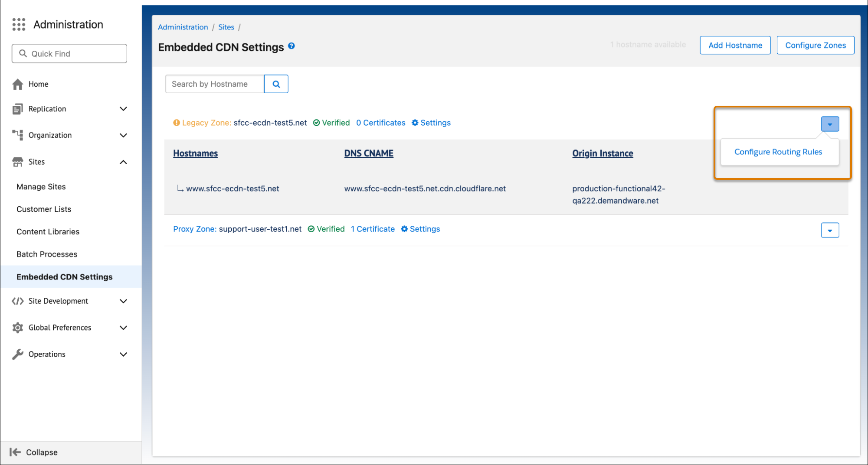
Task: Click the Verified checkmark for Proxy Zone
Action: 311,229
